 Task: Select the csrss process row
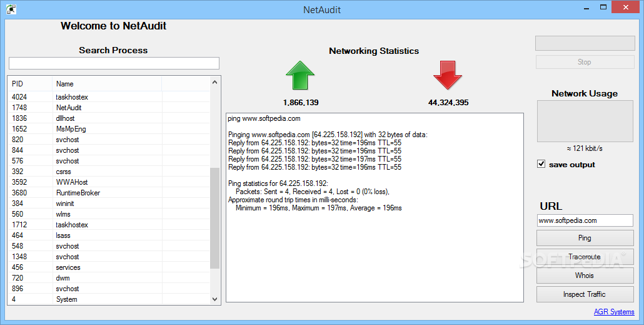(x=109, y=172)
